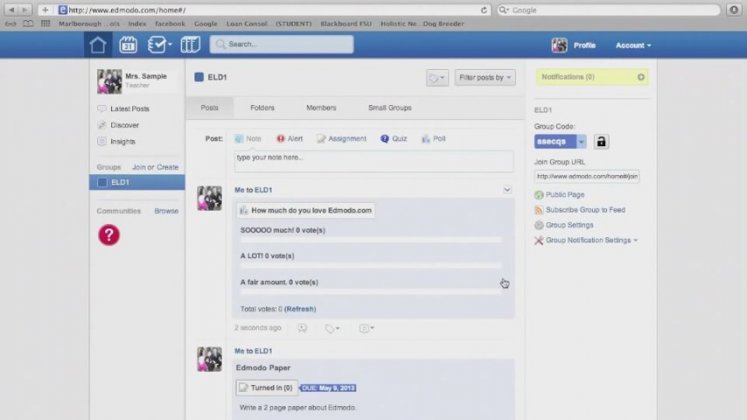
Task: Click the Notifications (0) bar
Action: 592,77
